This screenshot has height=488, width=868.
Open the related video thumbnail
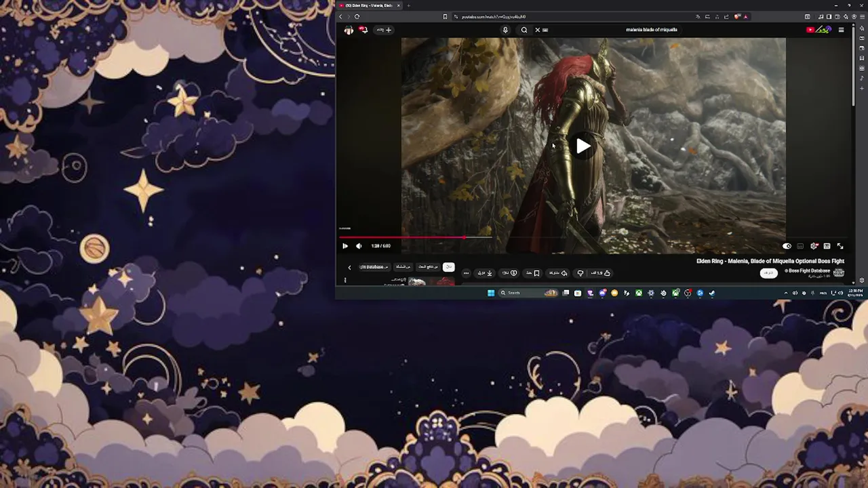tap(431, 281)
